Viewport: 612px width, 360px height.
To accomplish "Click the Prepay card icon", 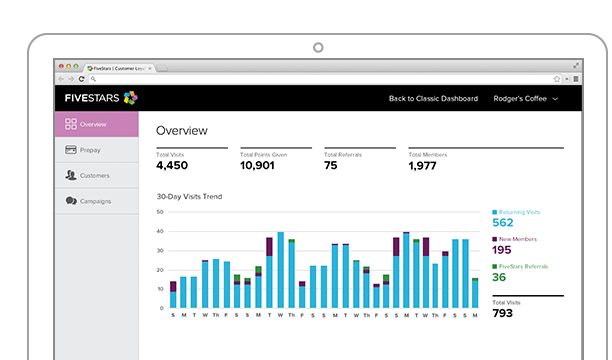I will (x=71, y=150).
